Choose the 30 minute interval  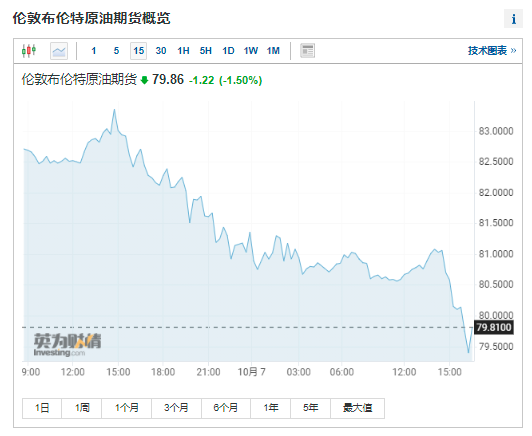tap(161, 51)
